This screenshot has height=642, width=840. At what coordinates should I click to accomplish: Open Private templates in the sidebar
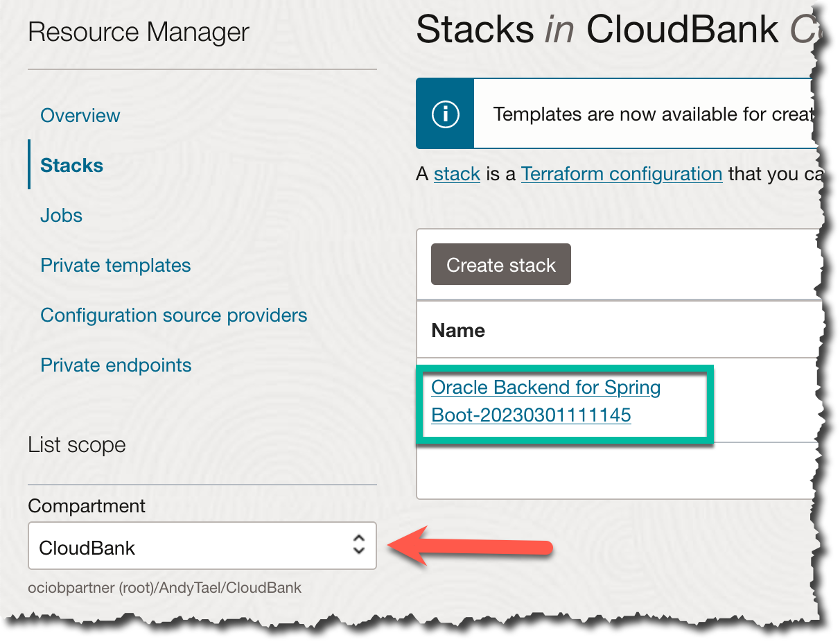click(x=116, y=265)
